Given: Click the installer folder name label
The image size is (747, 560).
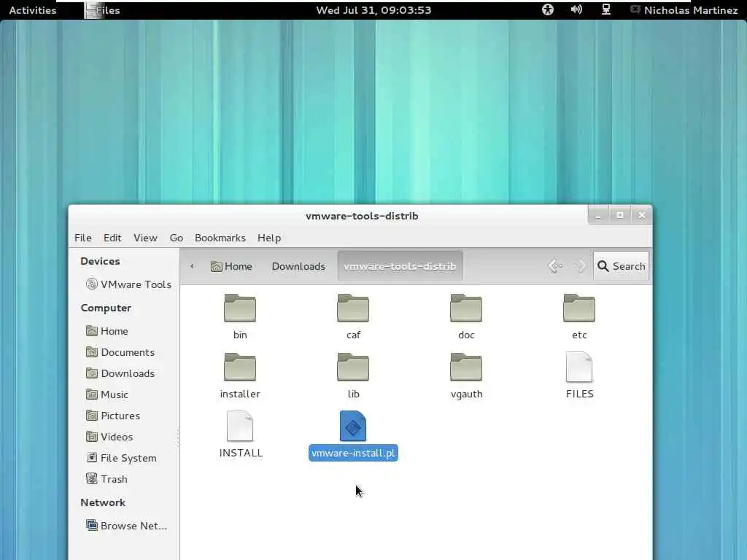Looking at the screenshot, I should tap(240, 394).
